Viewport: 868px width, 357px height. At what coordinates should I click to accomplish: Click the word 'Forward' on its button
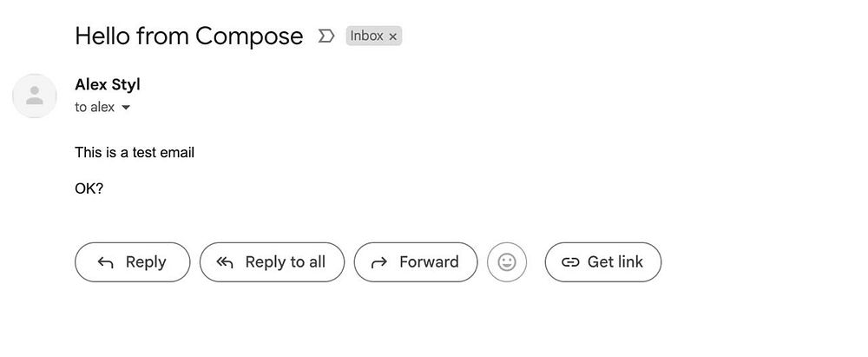point(429,262)
